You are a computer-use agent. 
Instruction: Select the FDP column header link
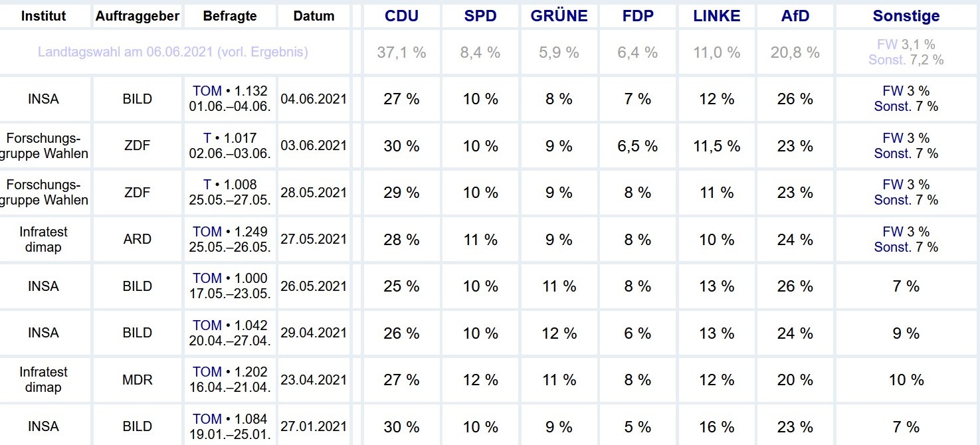637,17
